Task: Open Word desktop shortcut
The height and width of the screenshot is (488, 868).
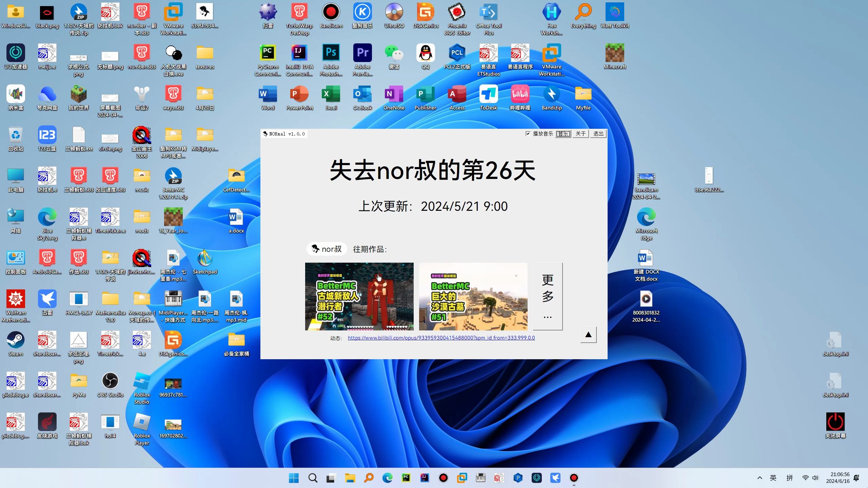Action: [268, 98]
